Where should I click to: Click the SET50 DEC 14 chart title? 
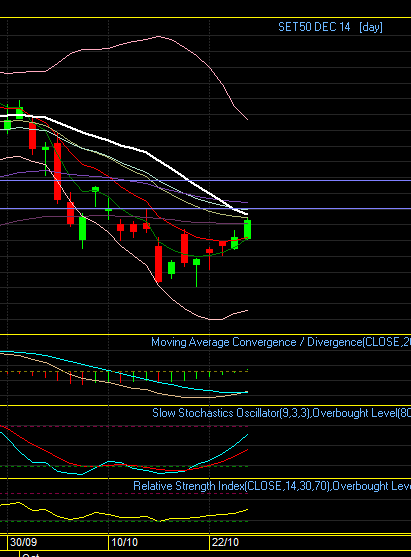pyautogui.click(x=314, y=27)
